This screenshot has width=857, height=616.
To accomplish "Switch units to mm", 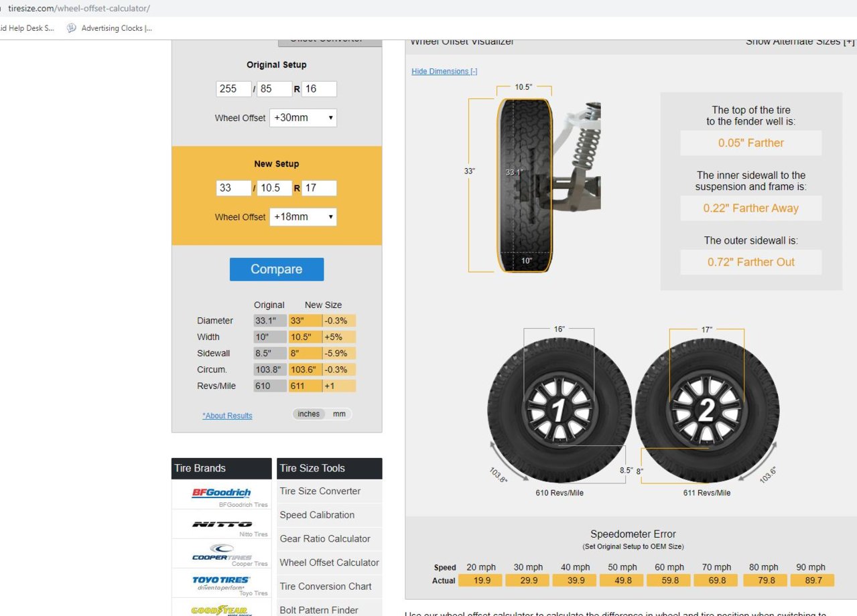I will point(339,414).
